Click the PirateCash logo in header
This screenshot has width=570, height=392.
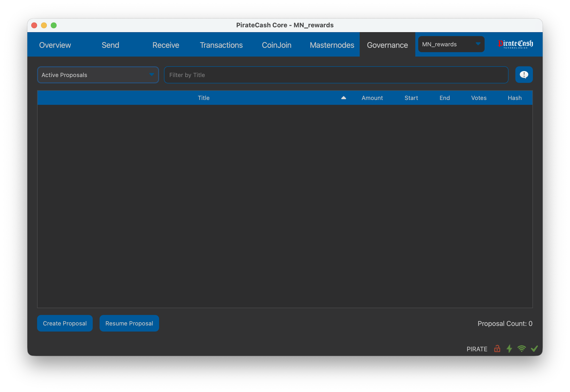pos(515,44)
